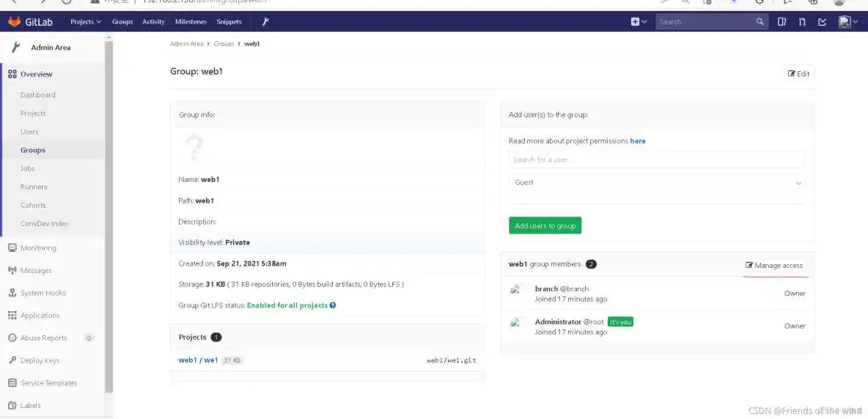Click the Monitoring screen icon in sidebar
The width and height of the screenshot is (868, 419).
12,248
